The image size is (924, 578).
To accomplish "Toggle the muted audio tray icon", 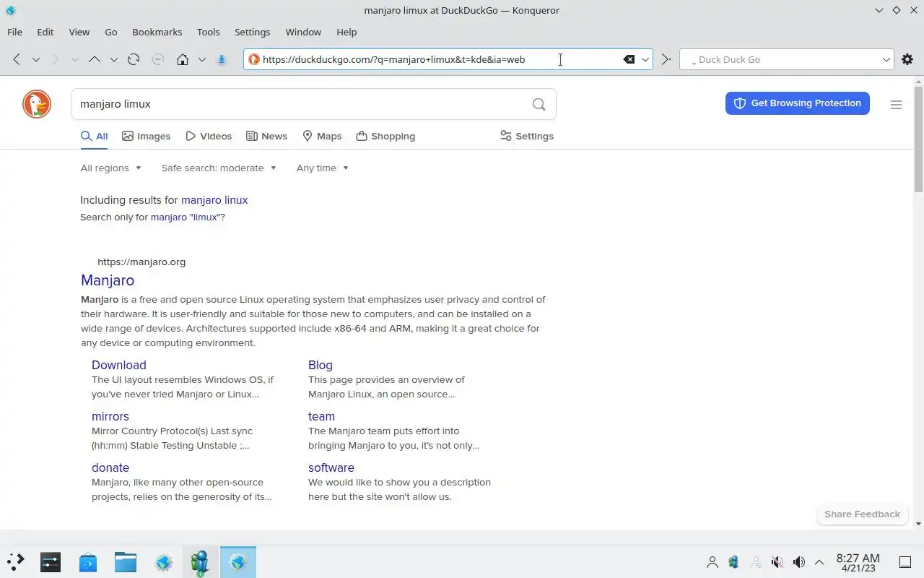I will [777, 562].
